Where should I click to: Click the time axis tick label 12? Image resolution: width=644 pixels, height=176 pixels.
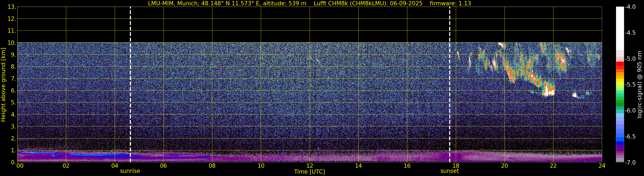point(310,166)
